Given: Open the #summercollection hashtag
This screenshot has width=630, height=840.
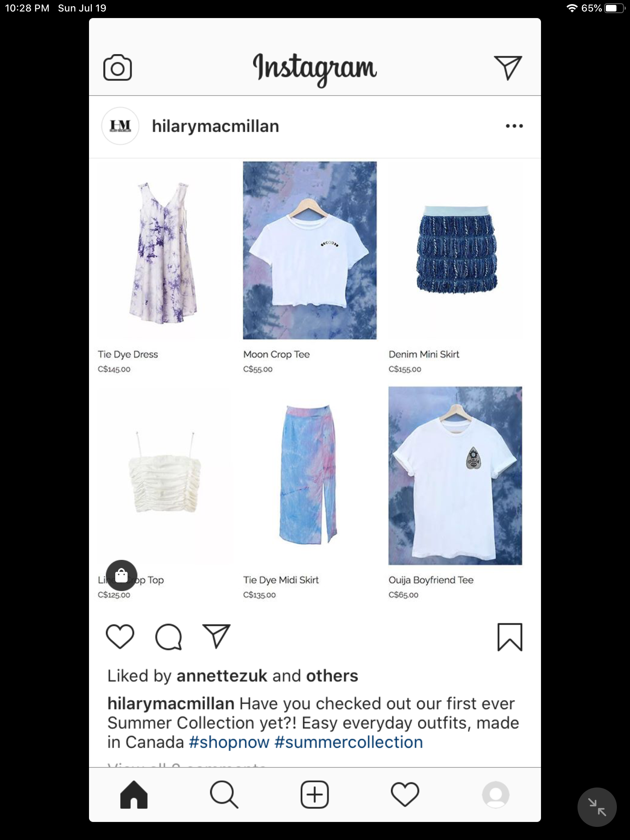Looking at the screenshot, I should (x=349, y=742).
